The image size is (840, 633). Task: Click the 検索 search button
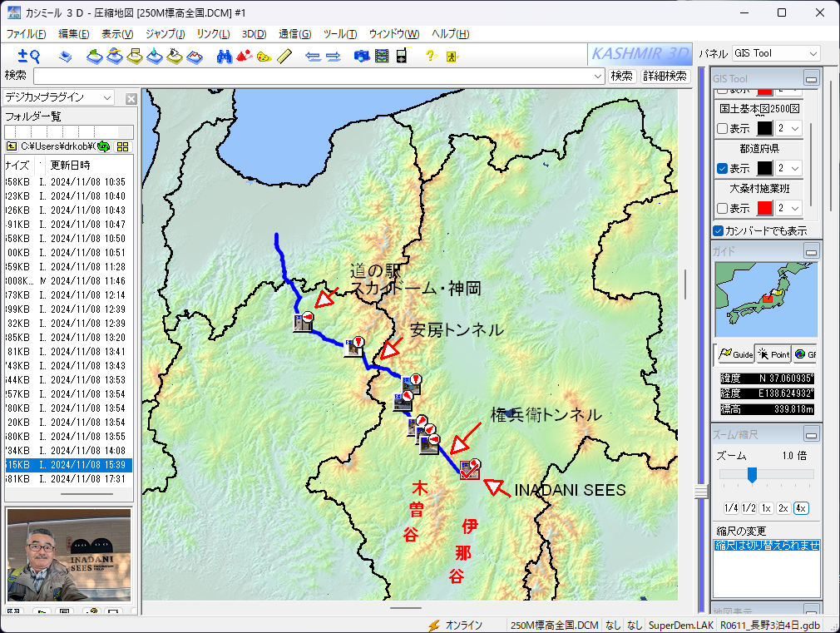point(621,77)
